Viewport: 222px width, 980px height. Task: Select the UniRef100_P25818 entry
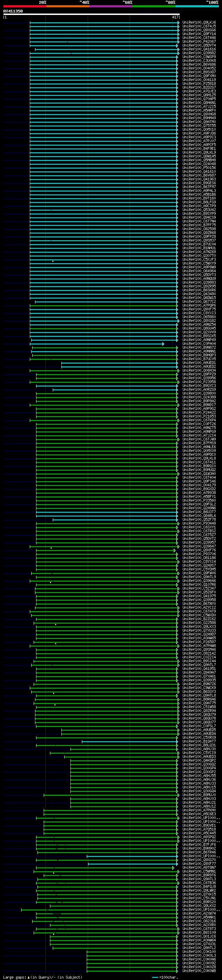point(199,84)
